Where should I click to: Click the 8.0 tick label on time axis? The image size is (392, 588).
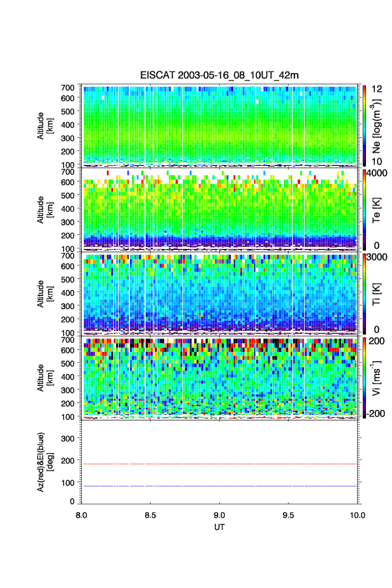81,514
